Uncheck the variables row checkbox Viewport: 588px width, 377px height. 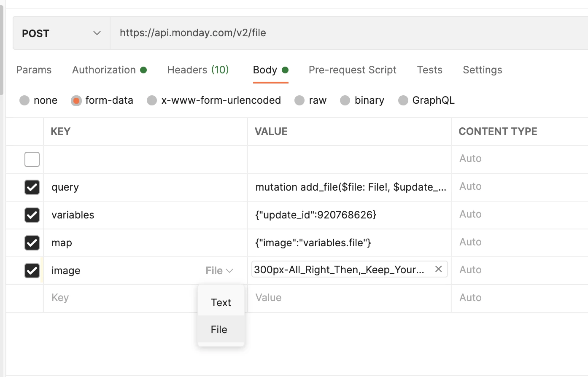pos(32,215)
